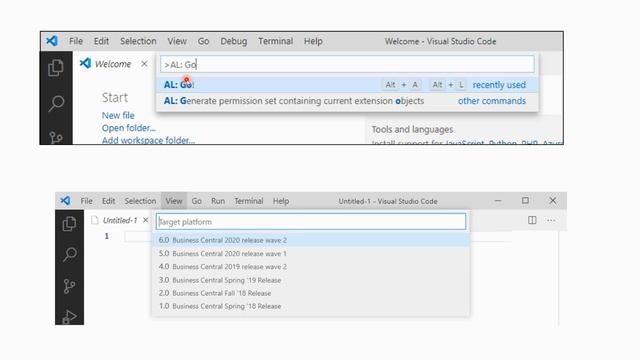Open Run and Debug icon in Untitled-1 window
This screenshot has width=640, height=360.
tap(69, 317)
